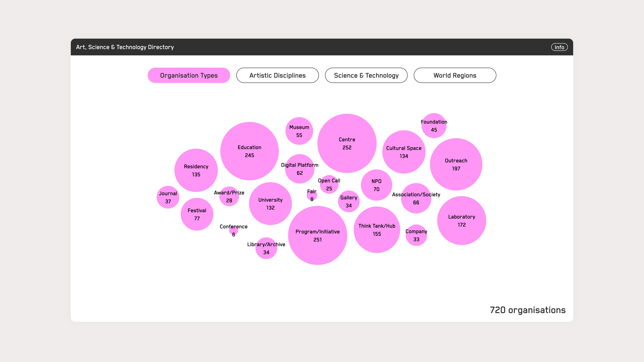
Task: Click the Centre bubble showing 252 organisations
Action: [x=347, y=143]
